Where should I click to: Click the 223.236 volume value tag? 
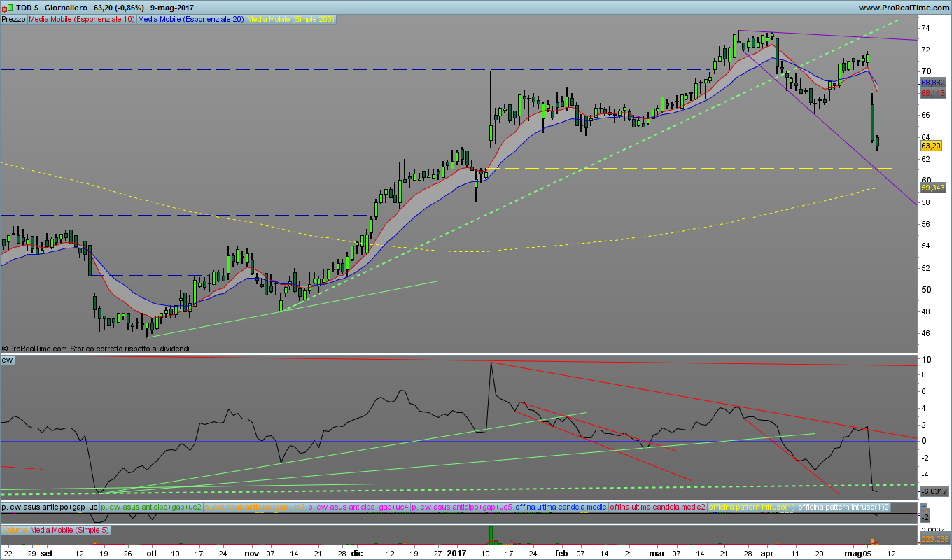(x=934, y=539)
